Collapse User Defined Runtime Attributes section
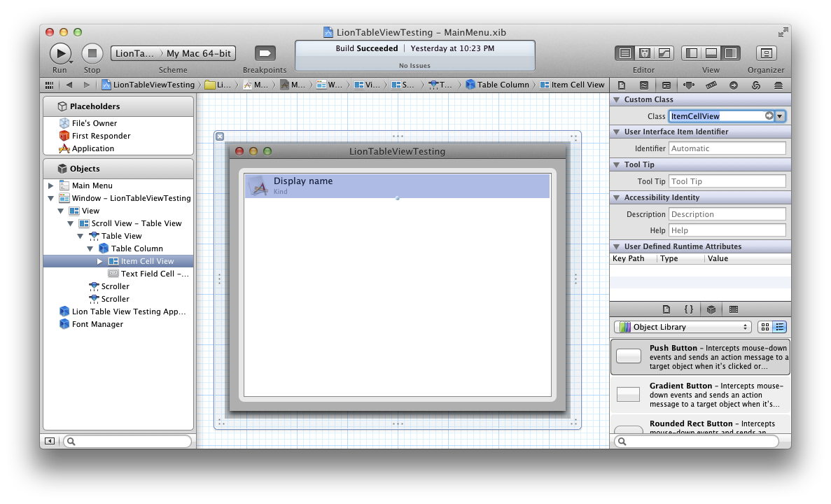Viewport: 831px width, 504px height. click(616, 246)
